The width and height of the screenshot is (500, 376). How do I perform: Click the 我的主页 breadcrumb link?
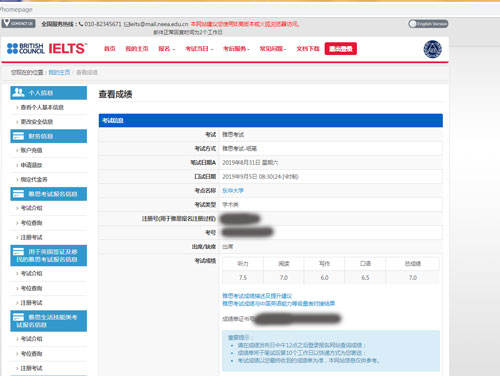pos(59,72)
